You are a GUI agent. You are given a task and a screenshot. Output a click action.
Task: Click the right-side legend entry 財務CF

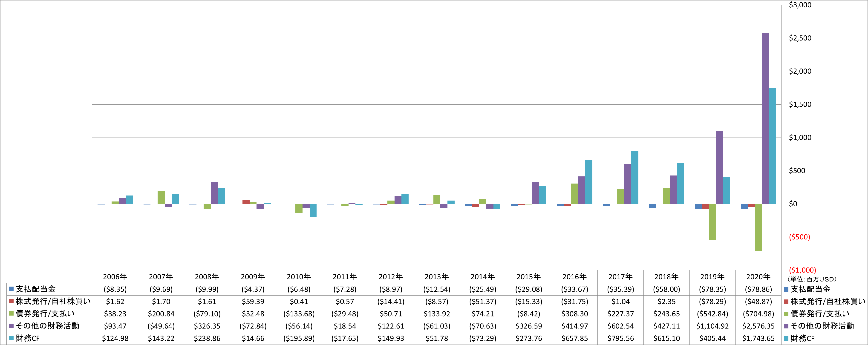[x=799, y=338]
